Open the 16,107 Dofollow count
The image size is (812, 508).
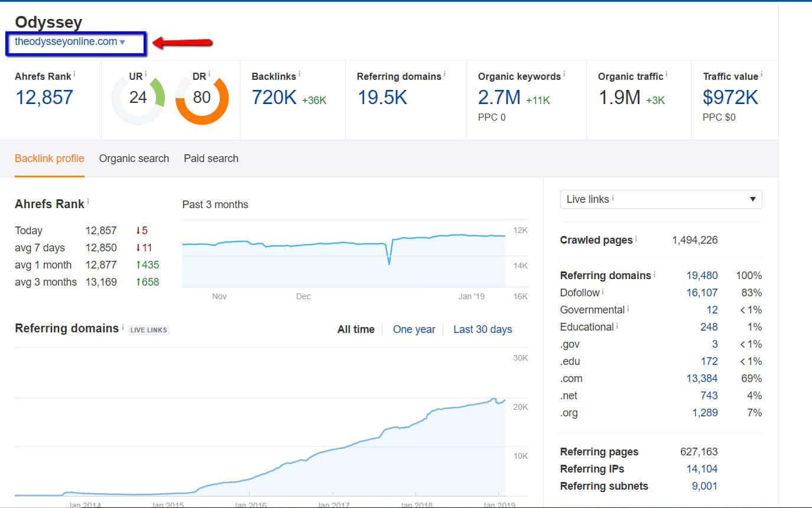click(702, 293)
